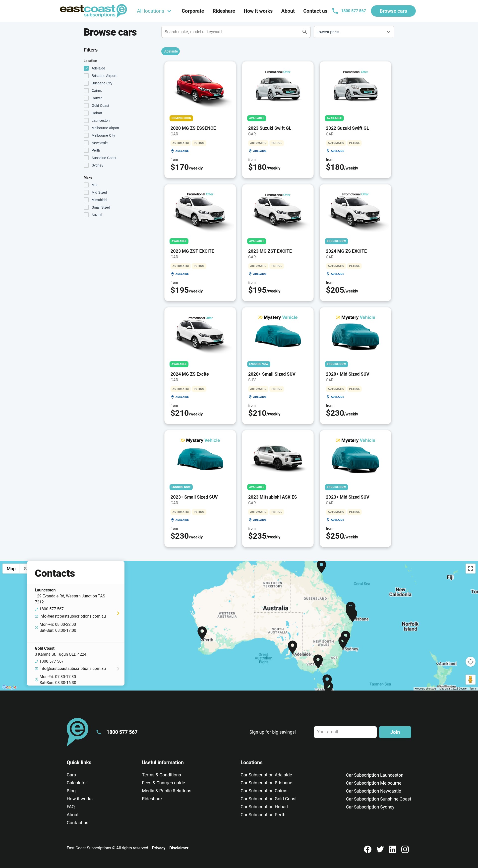Select the Perth location checkbox
This screenshot has width=478, height=868.
pos(86,150)
